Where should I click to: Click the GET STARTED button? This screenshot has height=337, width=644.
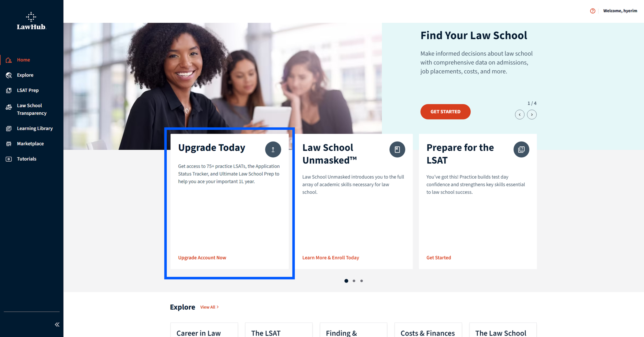click(445, 112)
